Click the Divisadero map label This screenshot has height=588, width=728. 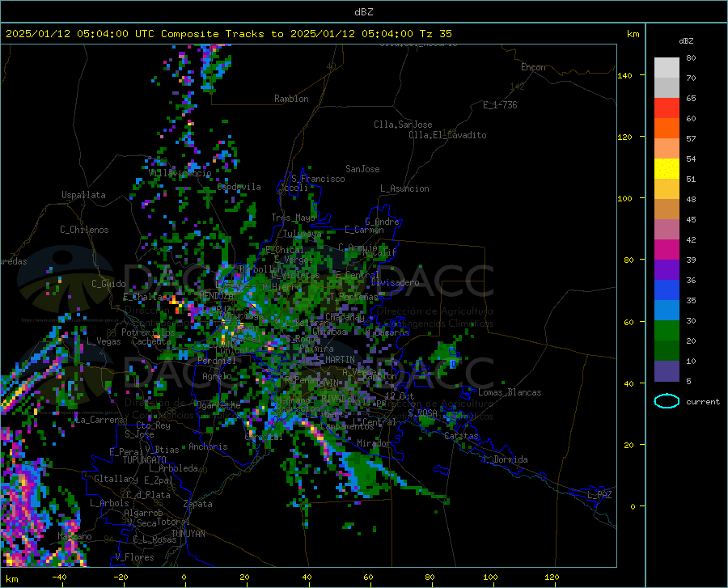pos(395,282)
